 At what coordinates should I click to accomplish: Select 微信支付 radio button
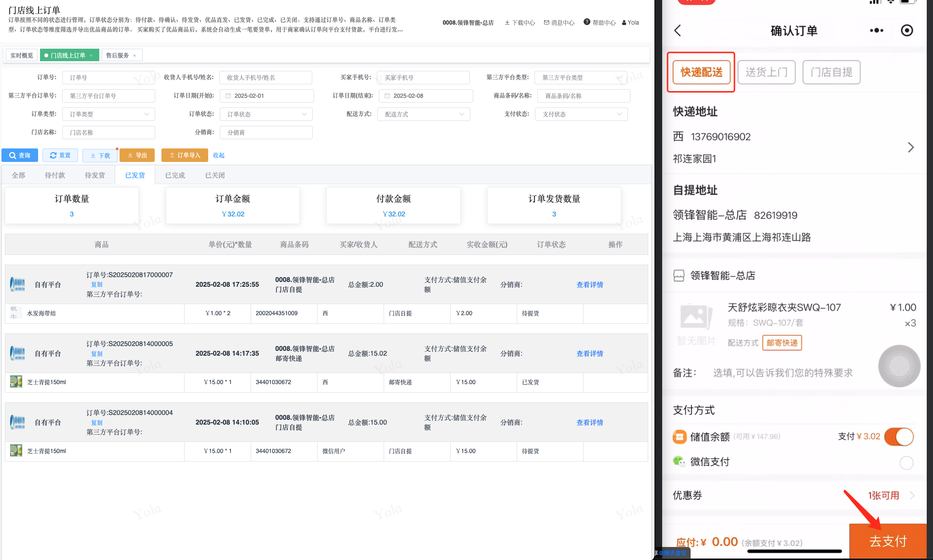pos(906,463)
